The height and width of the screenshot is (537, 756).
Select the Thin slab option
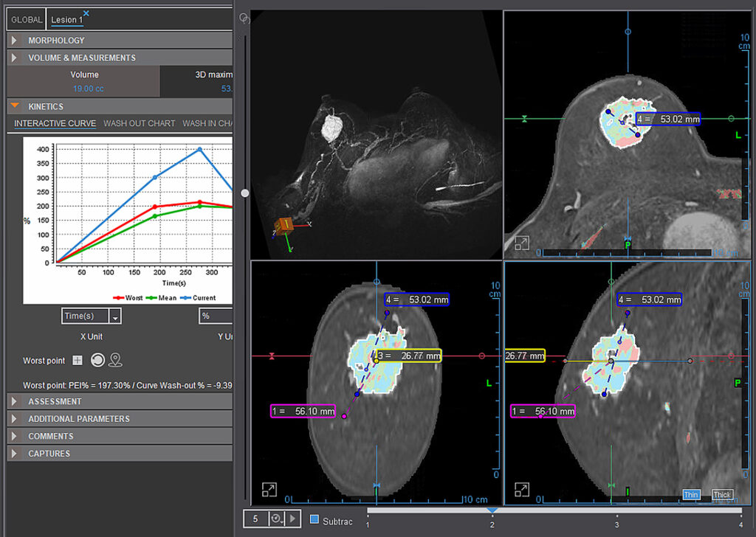click(690, 494)
